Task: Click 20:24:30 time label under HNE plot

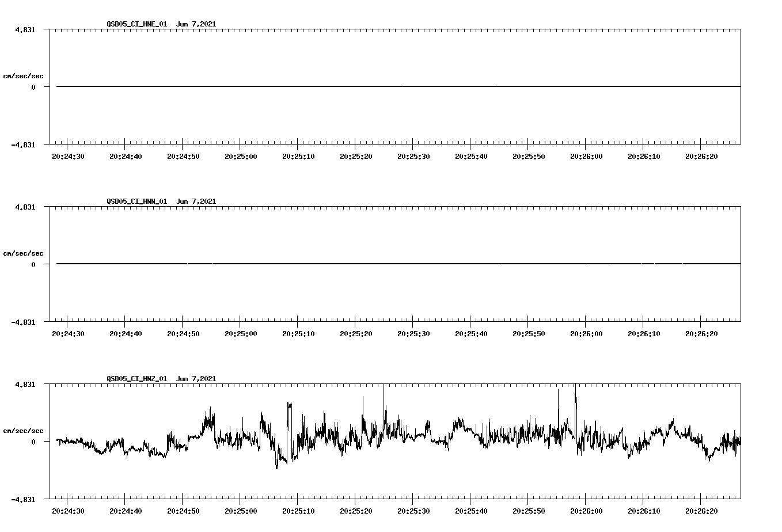Action: 68,157
